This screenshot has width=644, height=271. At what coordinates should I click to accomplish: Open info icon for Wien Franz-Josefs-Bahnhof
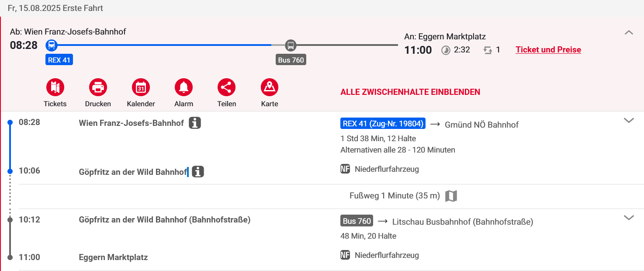(195, 123)
